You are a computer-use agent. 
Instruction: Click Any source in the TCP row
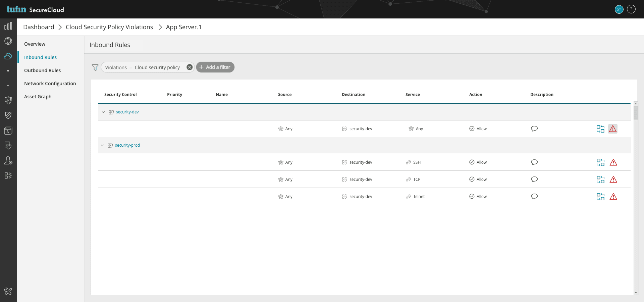pyautogui.click(x=285, y=180)
